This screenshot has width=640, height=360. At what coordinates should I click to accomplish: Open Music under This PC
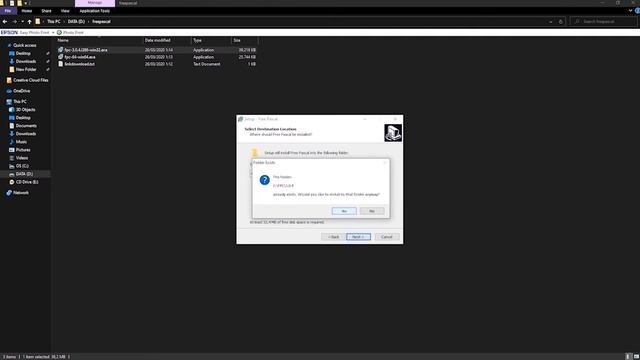[x=21, y=142]
